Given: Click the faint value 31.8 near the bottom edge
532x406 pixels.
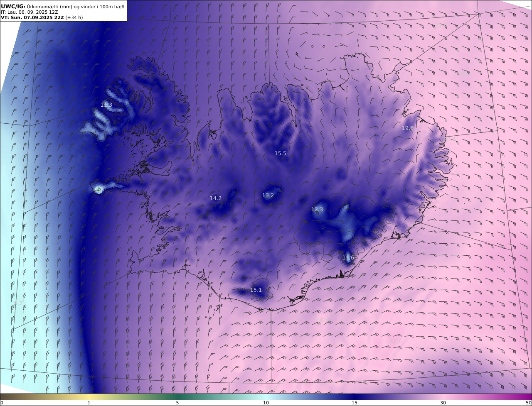Looking at the screenshot, I should point(271,388).
